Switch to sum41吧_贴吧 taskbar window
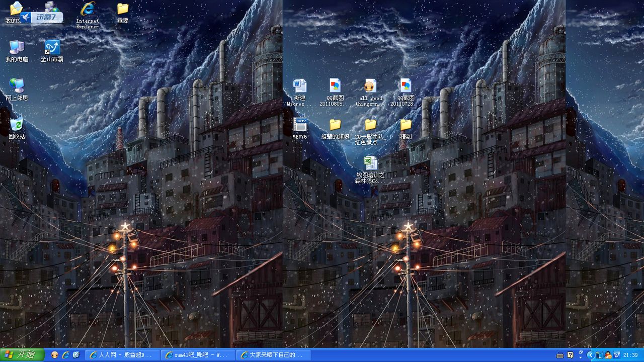The image size is (644, 362). (198, 355)
